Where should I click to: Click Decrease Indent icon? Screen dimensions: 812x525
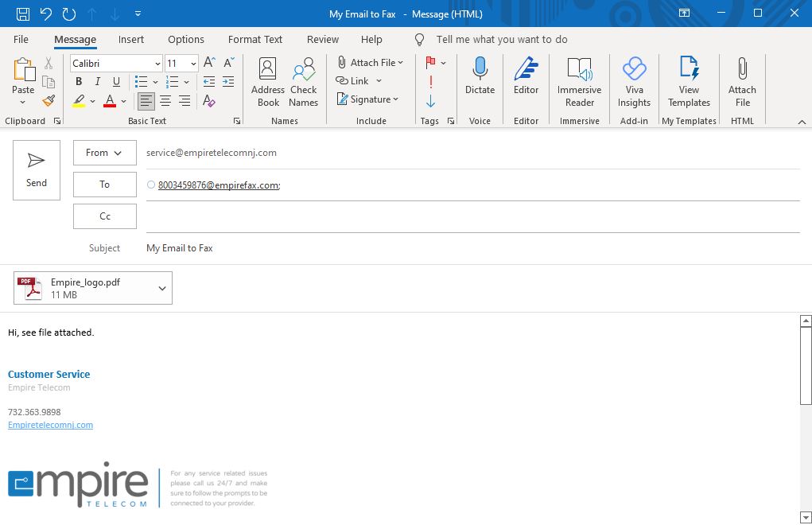(209, 82)
